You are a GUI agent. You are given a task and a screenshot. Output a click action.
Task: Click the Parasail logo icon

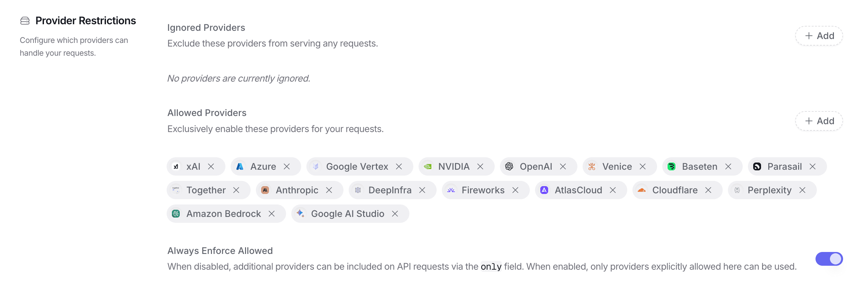757,166
